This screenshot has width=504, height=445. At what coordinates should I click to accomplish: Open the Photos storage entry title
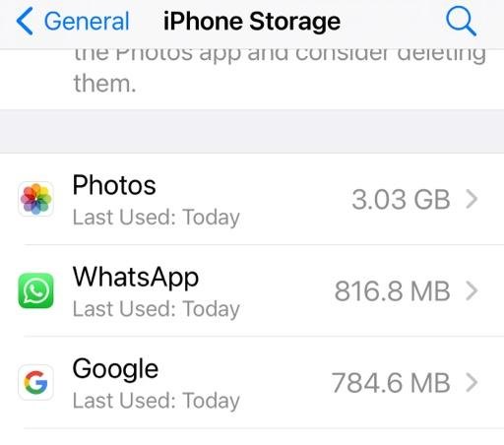114,185
